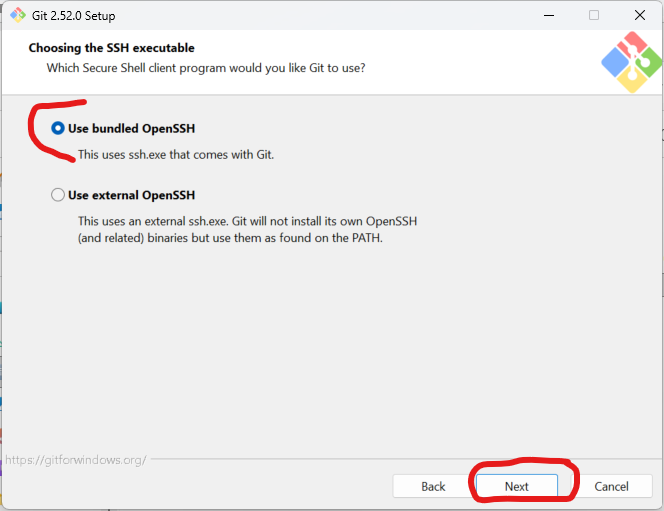664x511 pixels.
Task: Minimize the Git Setup window
Action: click(549, 15)
